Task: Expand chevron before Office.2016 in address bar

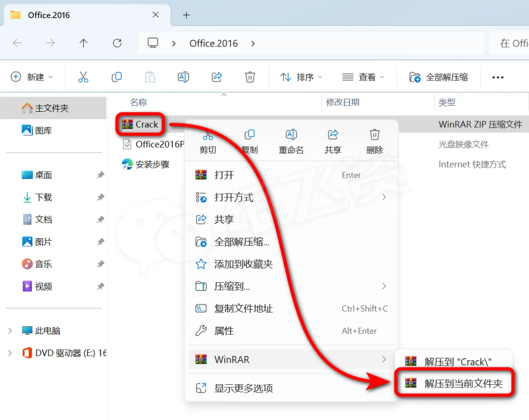Action: 174,44
